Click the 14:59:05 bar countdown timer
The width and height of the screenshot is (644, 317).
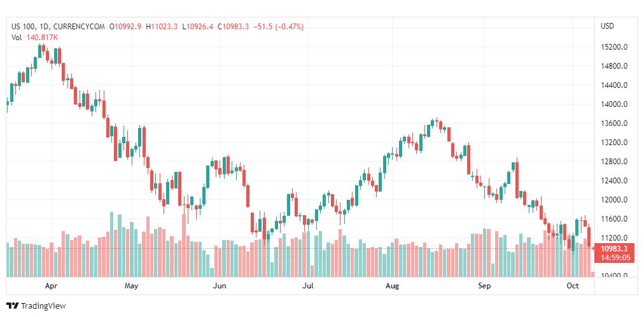coord(615,258)
